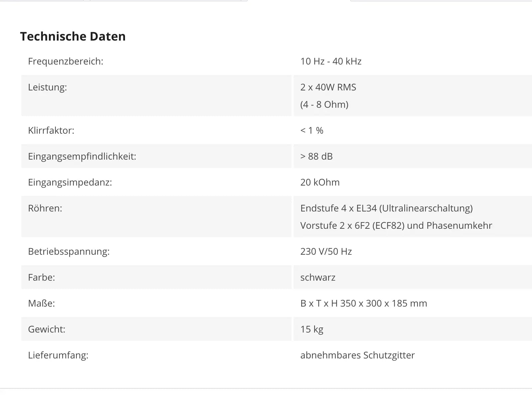Select the Leistung row label

pyautogui.click(x=48, y=87)
